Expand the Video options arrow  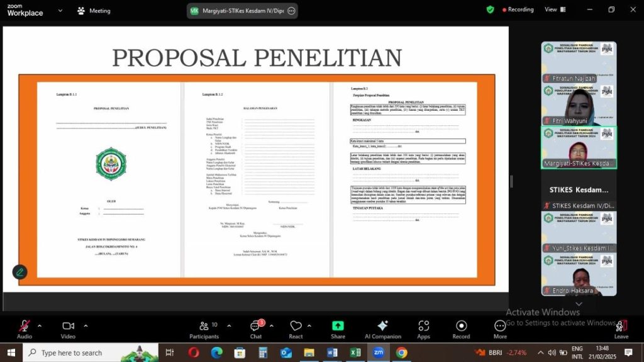(86, 326)
